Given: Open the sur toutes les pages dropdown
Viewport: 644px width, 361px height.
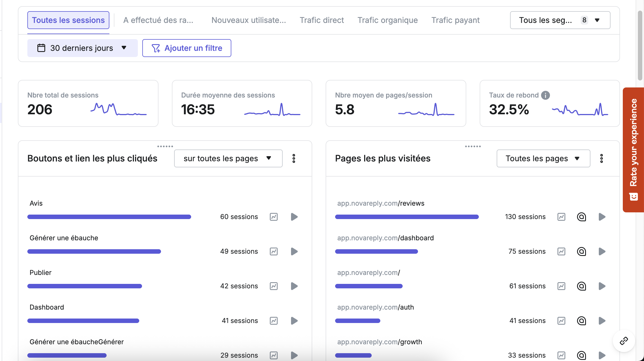Looking at the screenshot, I should 228,158.
